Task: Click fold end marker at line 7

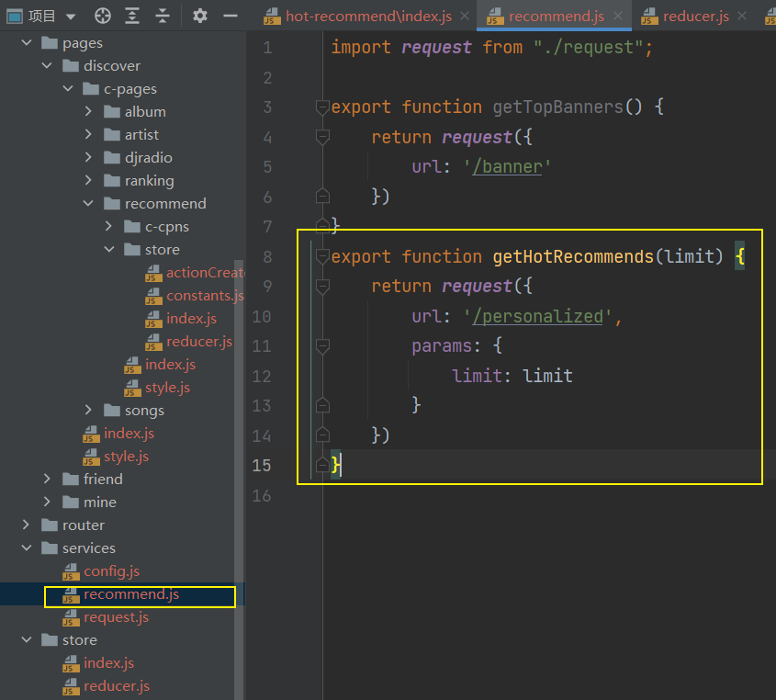Action: coord(322,226)
